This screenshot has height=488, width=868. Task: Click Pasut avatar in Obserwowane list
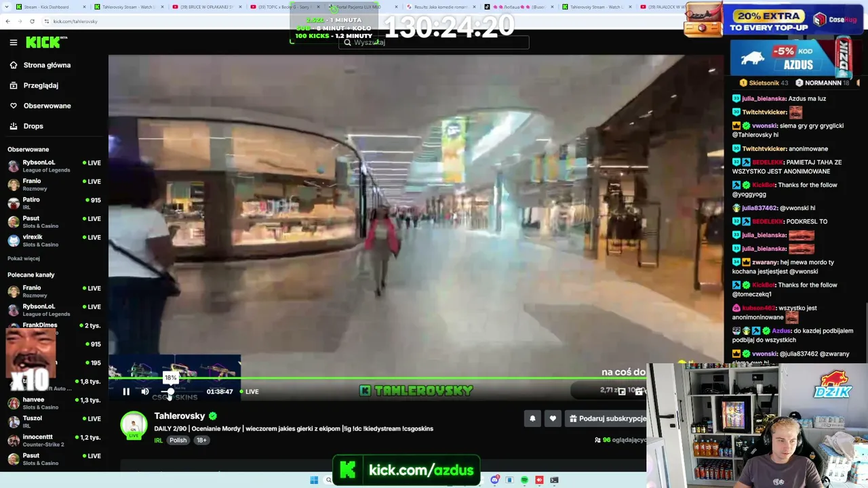[14, 222]
